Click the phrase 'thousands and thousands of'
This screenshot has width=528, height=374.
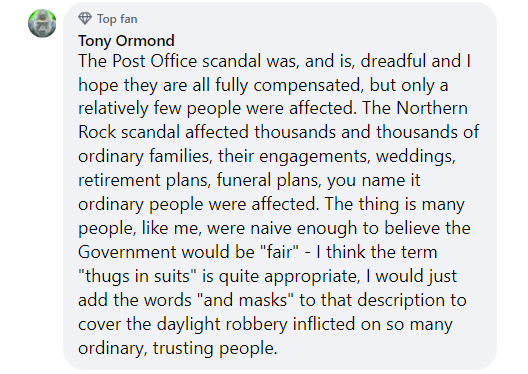pyautogui.click(x=366, y=132)
